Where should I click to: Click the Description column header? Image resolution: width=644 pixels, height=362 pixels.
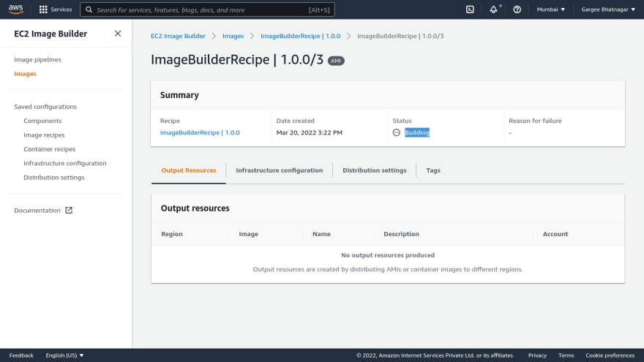(401, 234)
